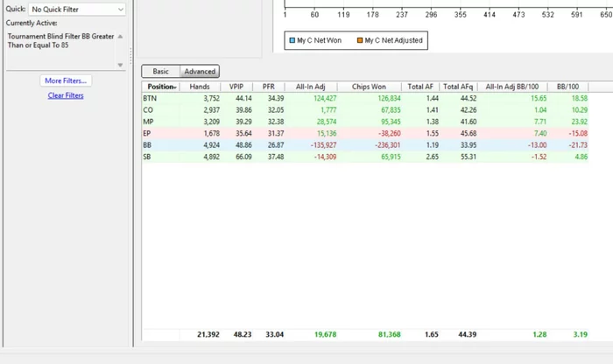
Task: Click the 2.65 Total AF value for SB
Action: click(x=433, y=157)
